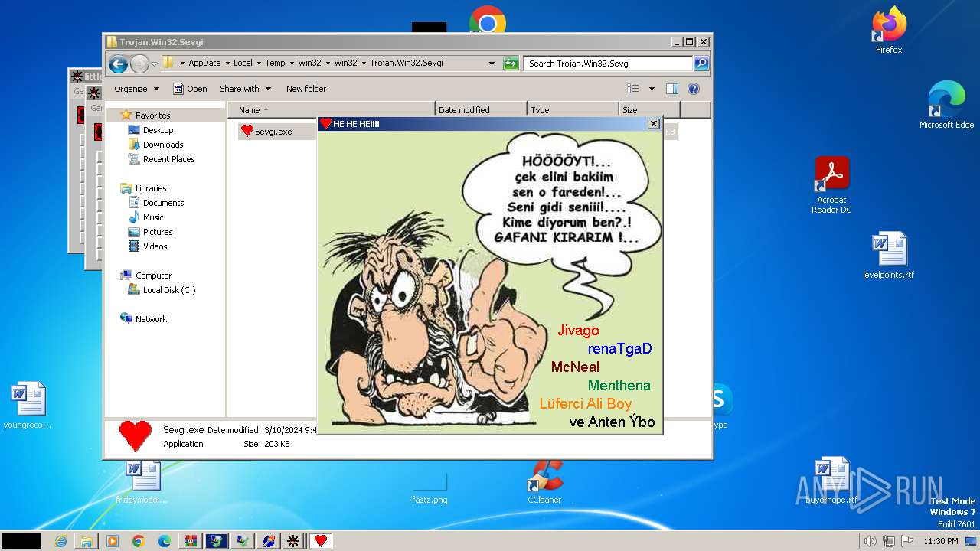Open the recent pages dropdown beside Forward

click(x=154, y=64)
